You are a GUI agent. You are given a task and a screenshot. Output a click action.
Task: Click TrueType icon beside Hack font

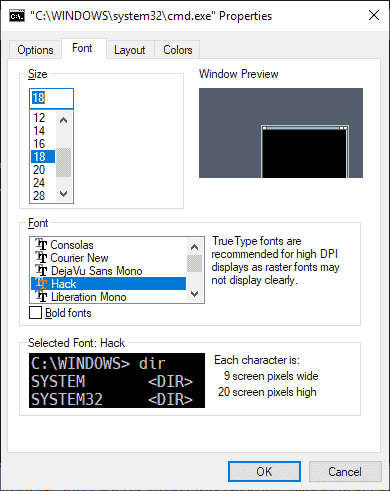click(x=41, y=283)
